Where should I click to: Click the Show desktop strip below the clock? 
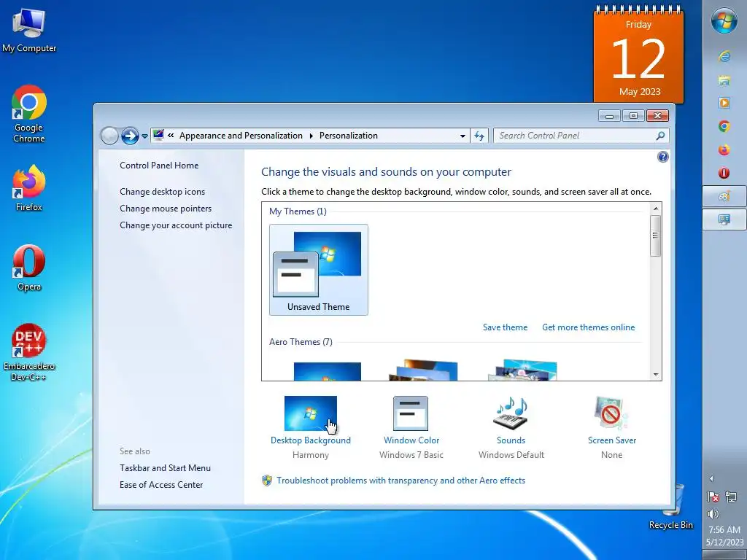[724, 555]
